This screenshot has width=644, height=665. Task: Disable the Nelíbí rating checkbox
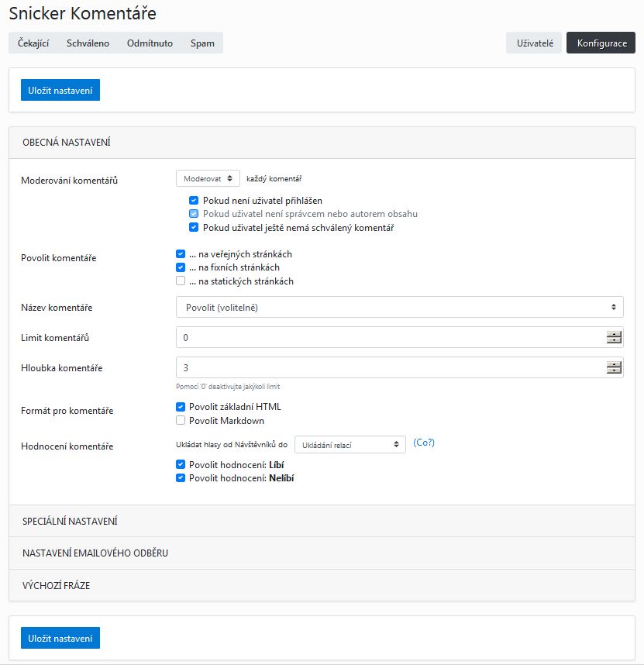click(x=181, y=478)
